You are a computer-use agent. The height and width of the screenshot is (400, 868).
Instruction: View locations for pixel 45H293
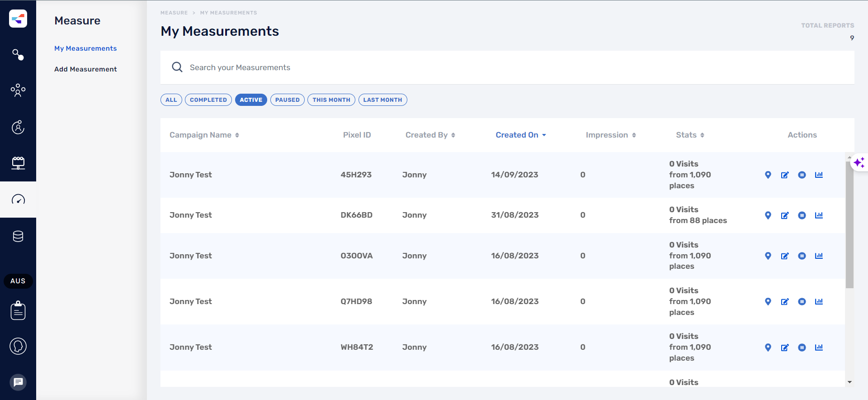[768, 175]
